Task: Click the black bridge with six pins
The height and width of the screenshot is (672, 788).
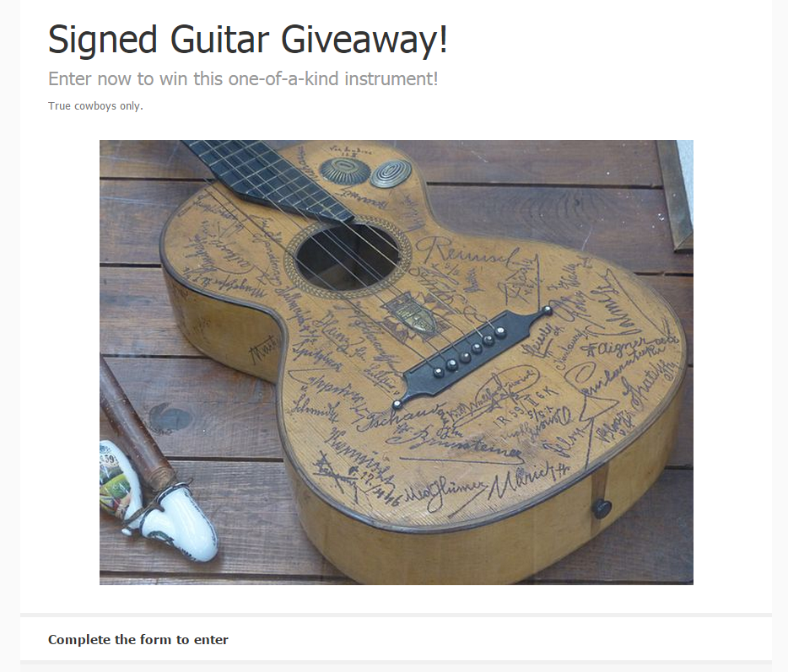Action: click(475, 354)
